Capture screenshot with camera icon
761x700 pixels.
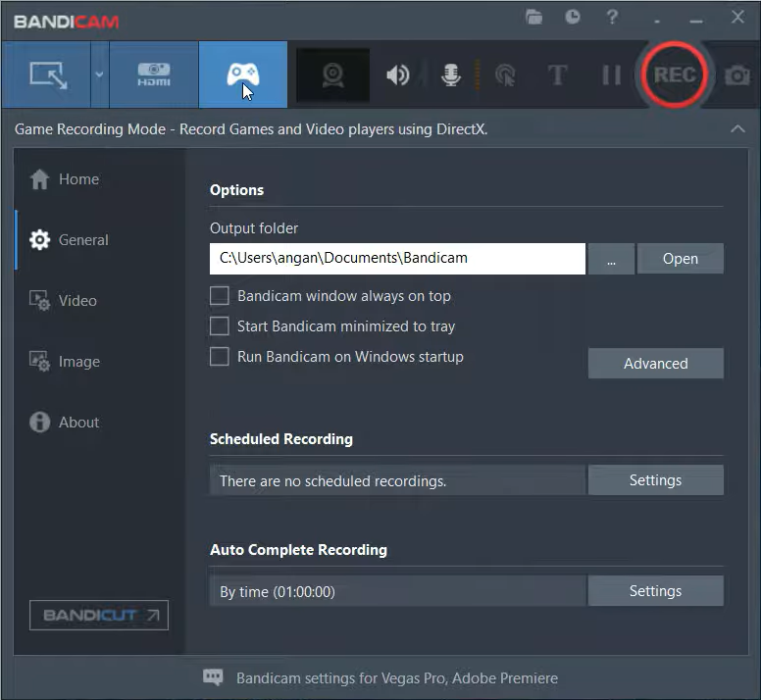click(736, 75)
